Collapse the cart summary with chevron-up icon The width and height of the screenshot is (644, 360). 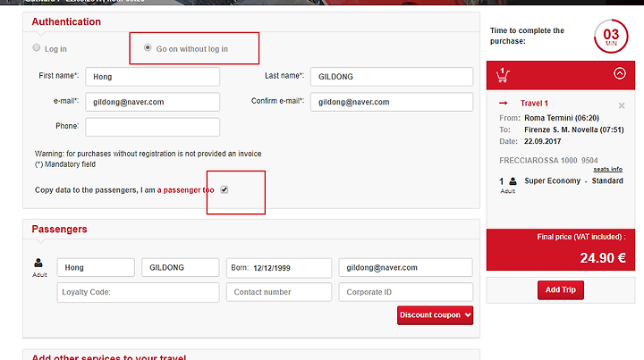coord(620,73)
